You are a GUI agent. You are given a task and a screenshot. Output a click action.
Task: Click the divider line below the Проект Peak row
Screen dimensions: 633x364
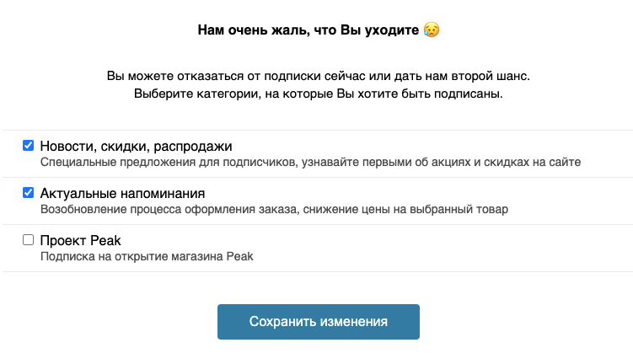(318, 271)
